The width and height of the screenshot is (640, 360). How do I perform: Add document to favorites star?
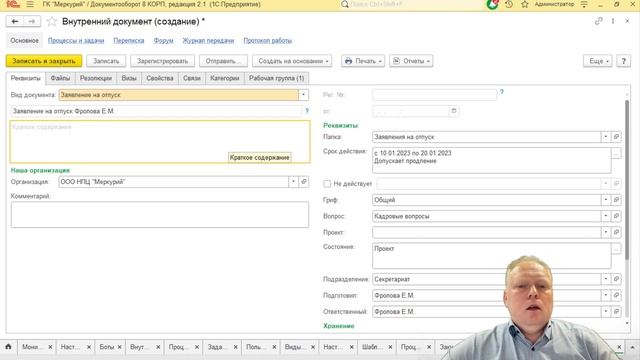51,21
